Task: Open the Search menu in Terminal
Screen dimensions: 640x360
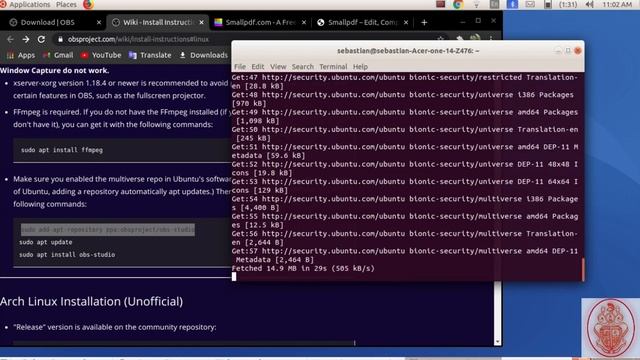Action: 302,67
